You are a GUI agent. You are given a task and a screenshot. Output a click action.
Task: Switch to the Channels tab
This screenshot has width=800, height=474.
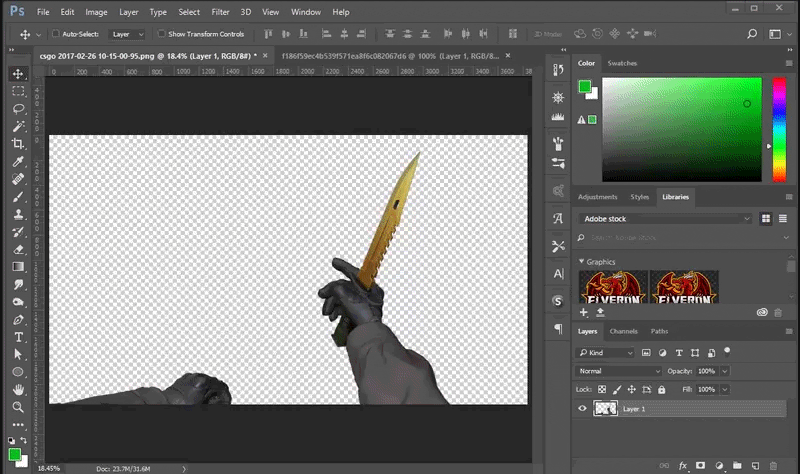pyautogui.click(x=623, y=331)
